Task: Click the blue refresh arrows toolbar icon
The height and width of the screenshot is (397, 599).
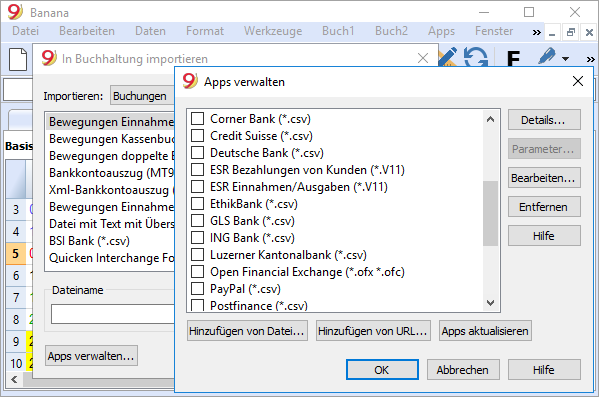Action: click(476, 57)
